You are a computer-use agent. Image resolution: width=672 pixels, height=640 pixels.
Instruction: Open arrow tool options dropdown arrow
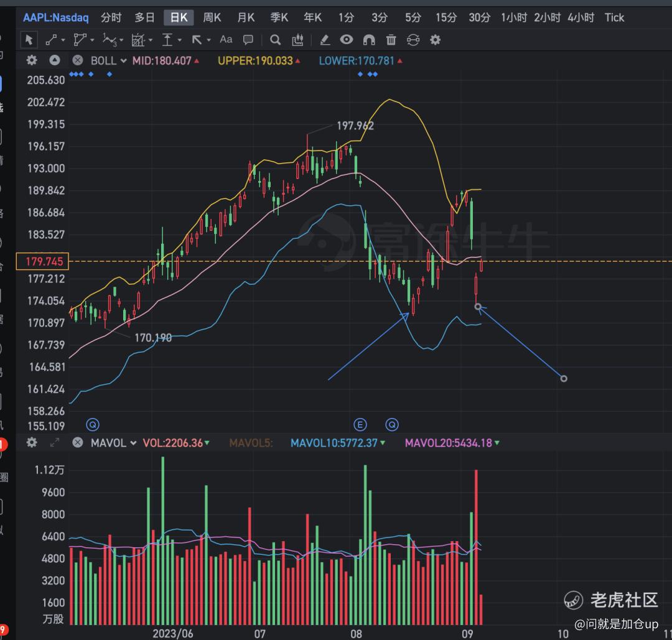click(208, 40)
